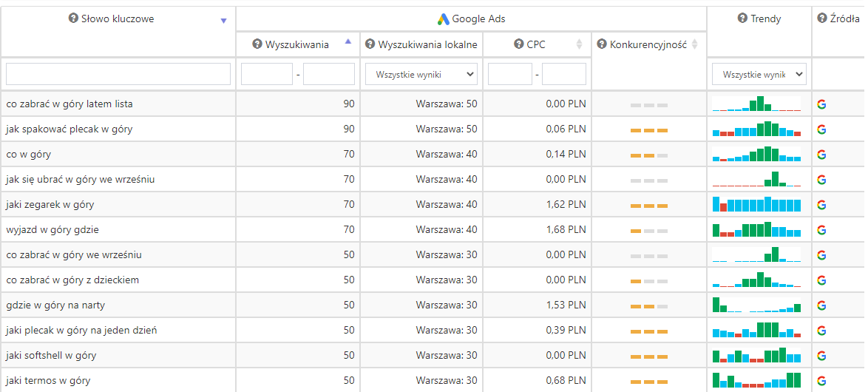This screenshot has height=392, width=868.
Task: Click help icon beside Konkurencyjność header
Action: pos(602,44)
